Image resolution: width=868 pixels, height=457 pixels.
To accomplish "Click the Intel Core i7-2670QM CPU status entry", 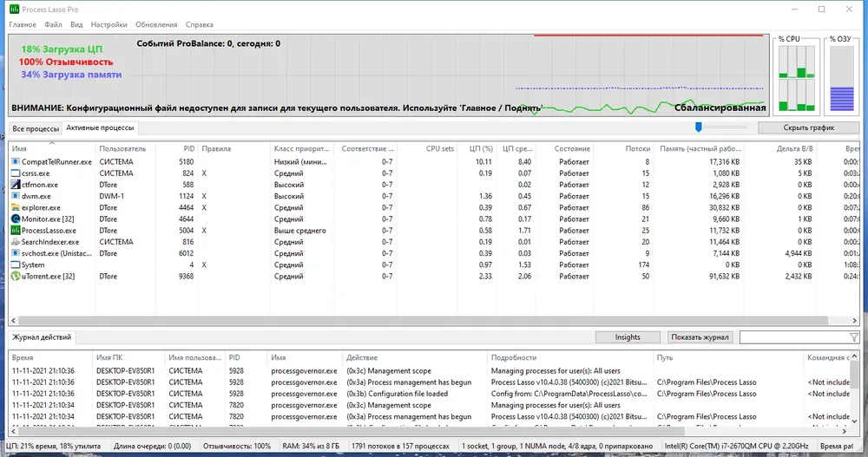I will [736, 446].
